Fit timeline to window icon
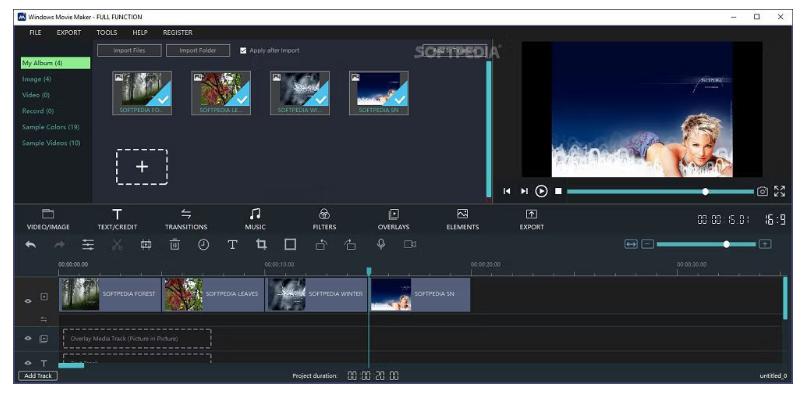This screenshot has height=400, width=806. coord(631,244)
